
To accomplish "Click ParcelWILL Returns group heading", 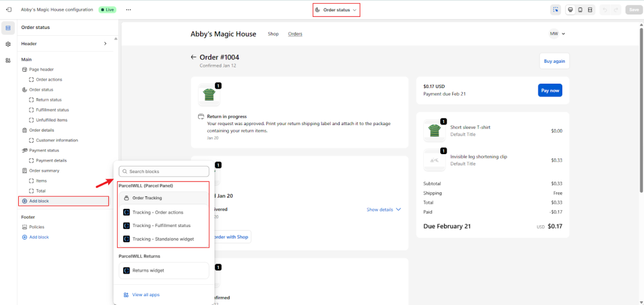I will click(140, 256).
